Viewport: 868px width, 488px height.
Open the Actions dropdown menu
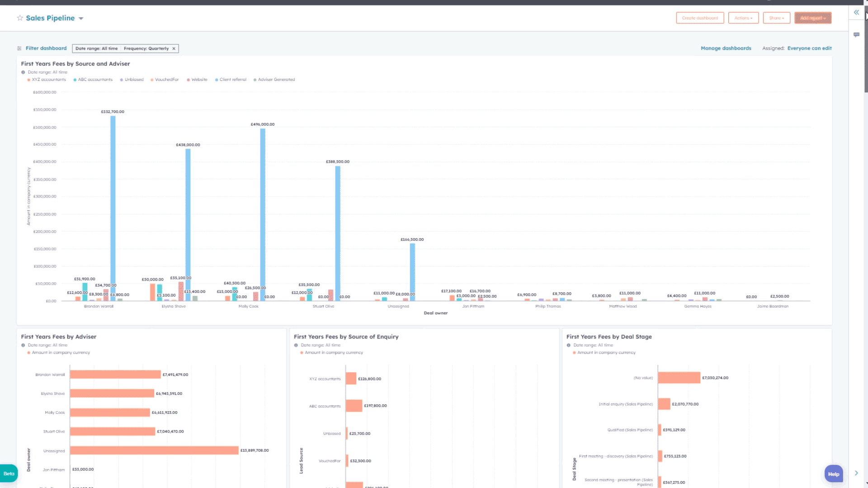(743, 18)
